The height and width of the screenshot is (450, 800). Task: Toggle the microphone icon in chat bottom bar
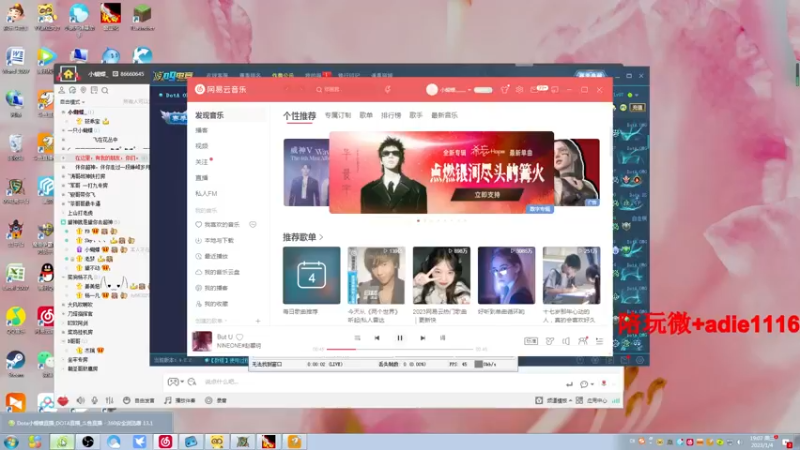[x=94, y=401]
